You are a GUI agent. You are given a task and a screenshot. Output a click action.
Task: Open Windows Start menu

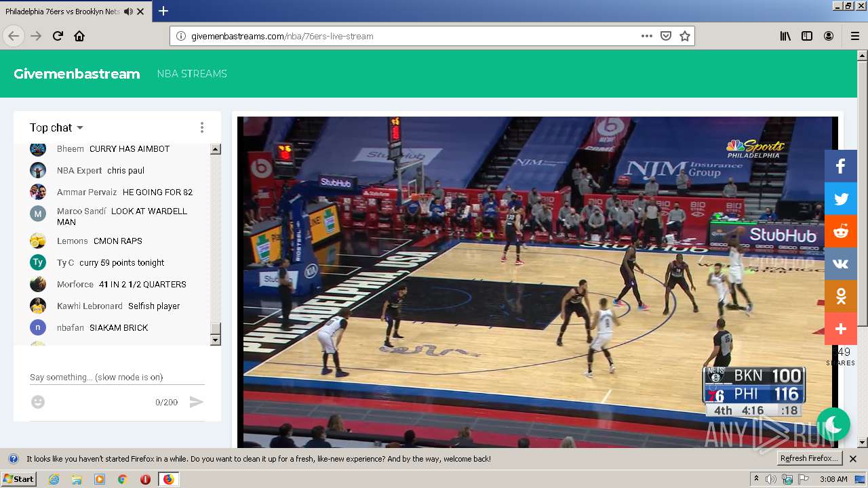click(x=19, y=479)
